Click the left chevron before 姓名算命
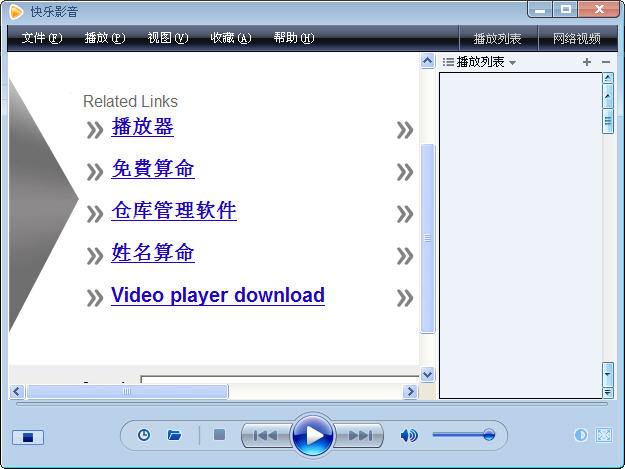Image resolution: width=625 pixels, height=469 pixels. (x=95, y=256)
